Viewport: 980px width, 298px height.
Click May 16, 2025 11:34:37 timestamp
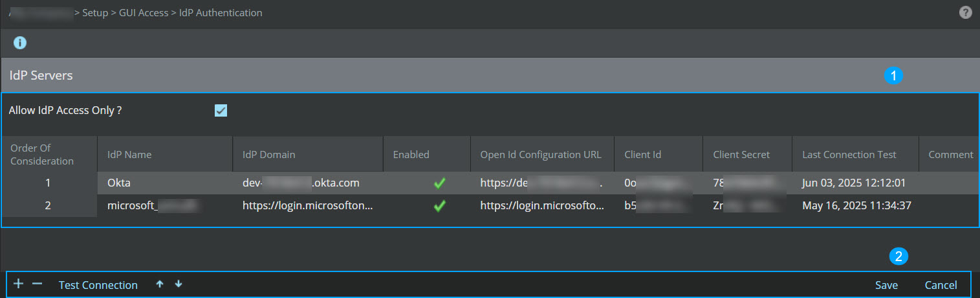[856, 206]
